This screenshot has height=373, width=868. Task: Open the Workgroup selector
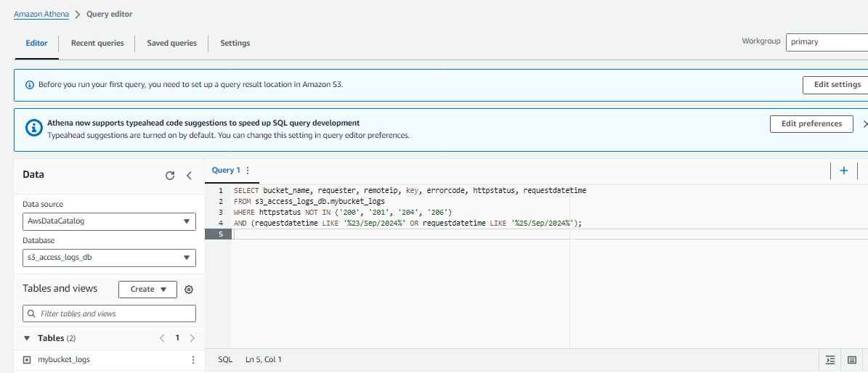click(827, 42)
